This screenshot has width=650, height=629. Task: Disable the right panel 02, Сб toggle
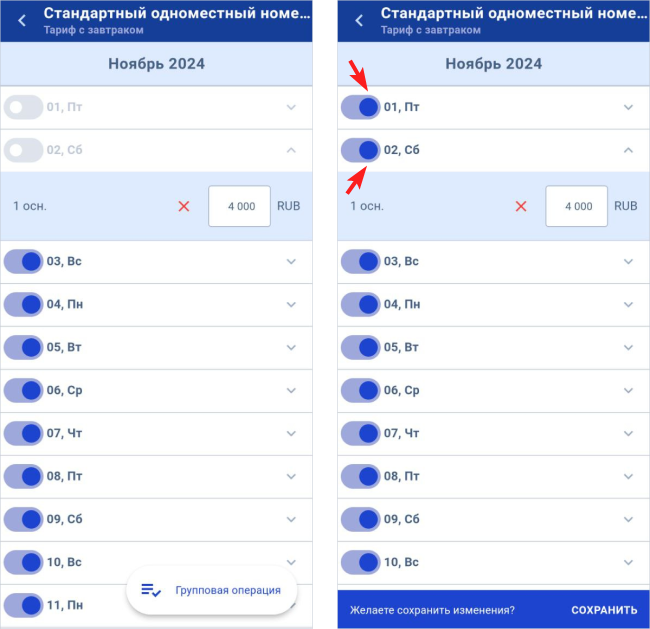tap(360, 150)
